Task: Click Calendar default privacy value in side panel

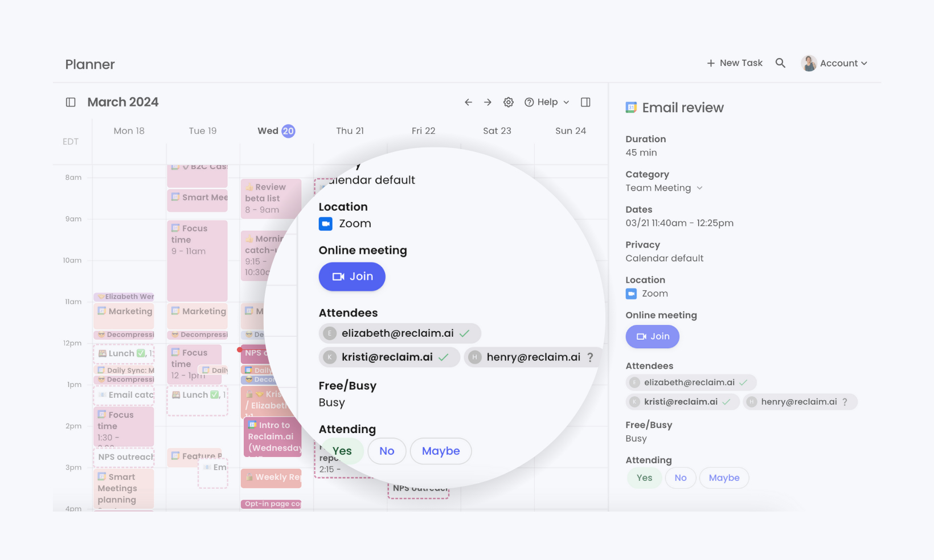Action: [665, 258]
